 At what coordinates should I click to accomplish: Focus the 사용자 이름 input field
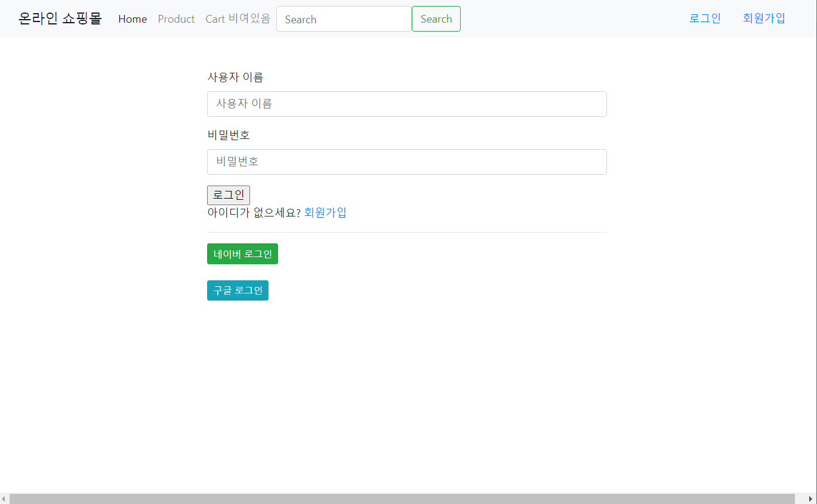coord(407,104)
